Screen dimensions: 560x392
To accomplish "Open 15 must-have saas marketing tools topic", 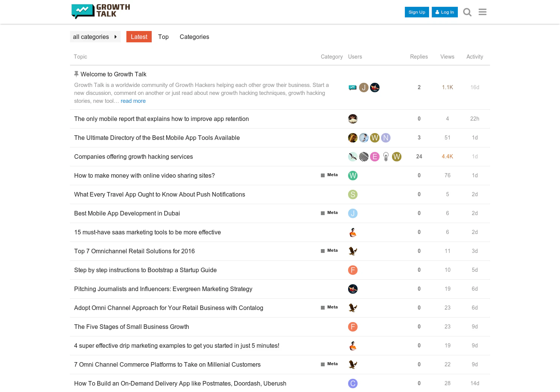I will click(148, 232).
